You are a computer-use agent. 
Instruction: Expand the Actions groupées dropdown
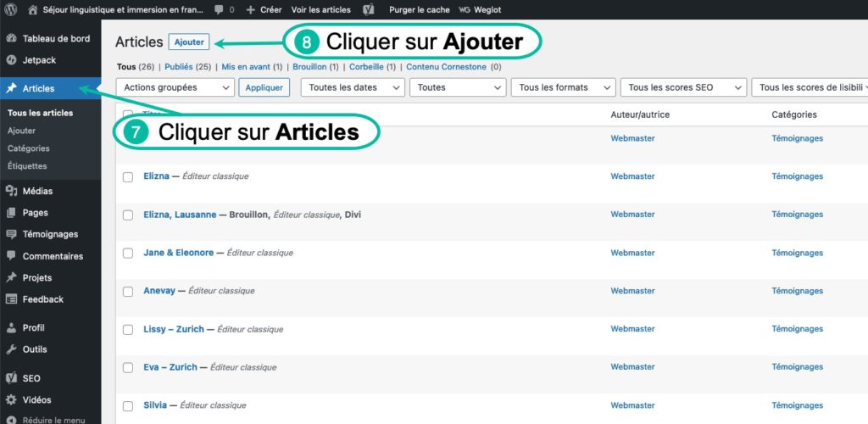pyautogui.click(x=175, y=87)
